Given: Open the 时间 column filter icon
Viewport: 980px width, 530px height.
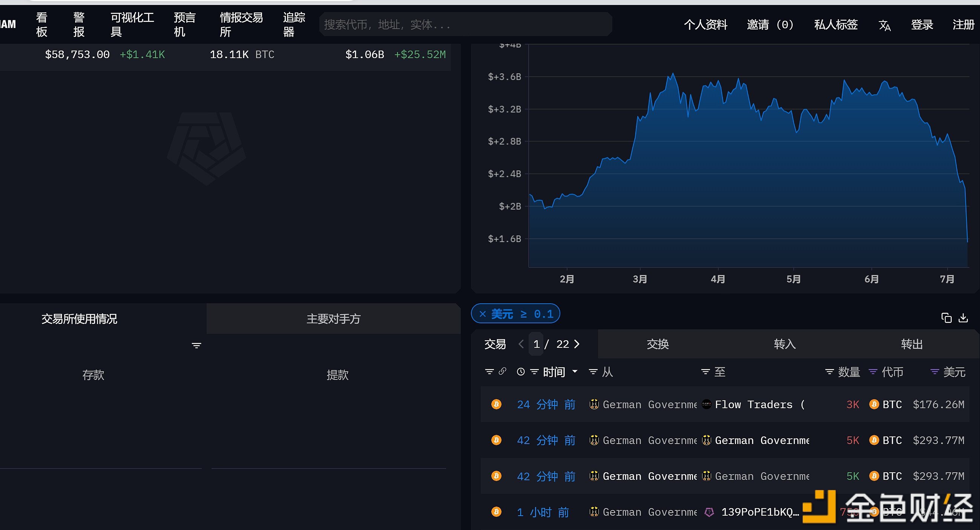Looking at the screenshot, I should tap(534, 372).
